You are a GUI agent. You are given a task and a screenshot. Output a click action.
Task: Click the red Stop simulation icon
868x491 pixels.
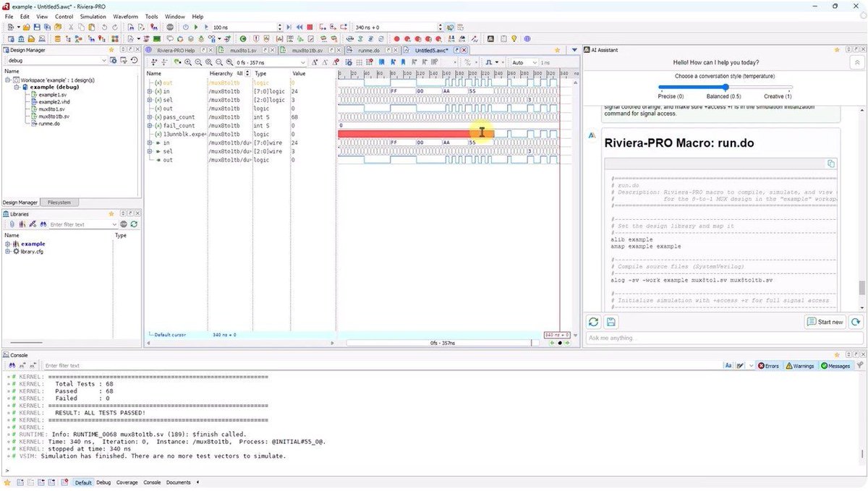(x=310, y=27)
